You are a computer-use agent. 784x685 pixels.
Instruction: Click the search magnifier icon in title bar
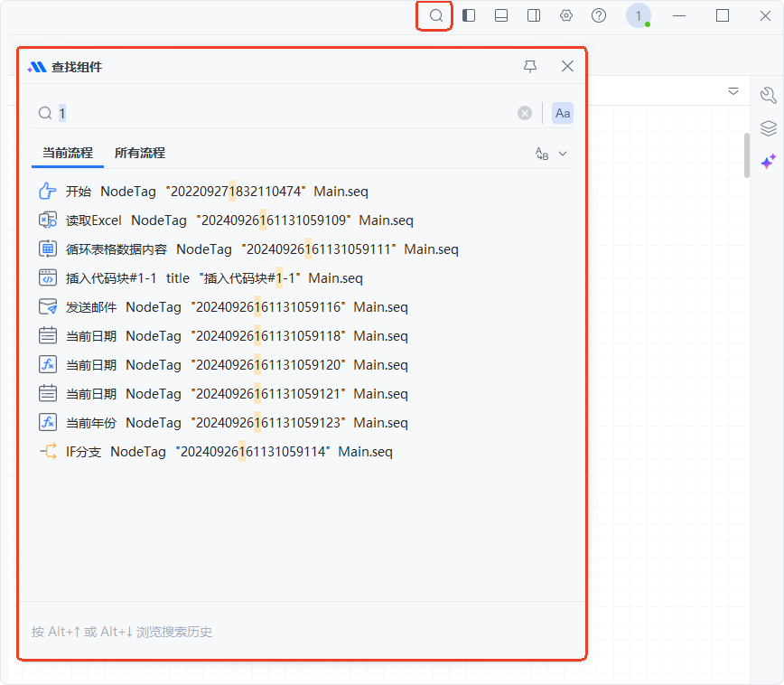(x=435, y=15)
